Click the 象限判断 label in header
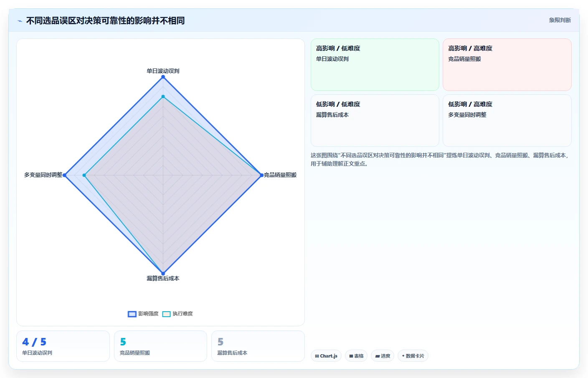Image resolution: width=588 pixels, height=378 pixels. pos(560,20)
